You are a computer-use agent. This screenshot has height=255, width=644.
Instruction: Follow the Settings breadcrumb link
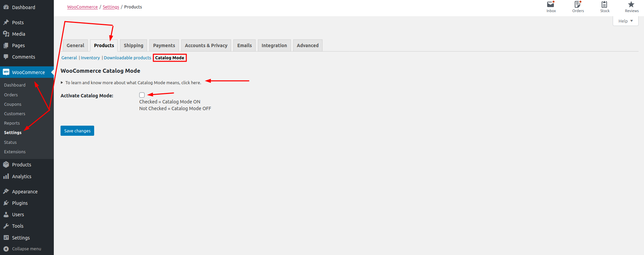point(111,7)
